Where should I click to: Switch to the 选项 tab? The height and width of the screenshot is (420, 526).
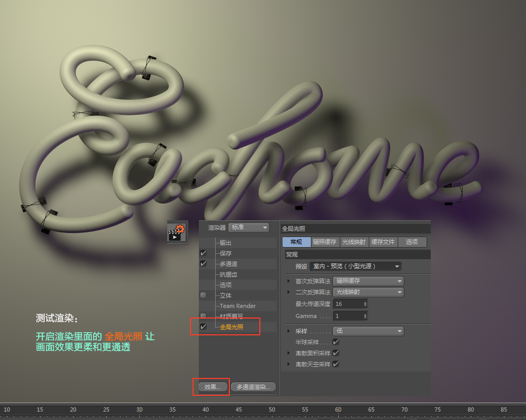coord(412,242)
